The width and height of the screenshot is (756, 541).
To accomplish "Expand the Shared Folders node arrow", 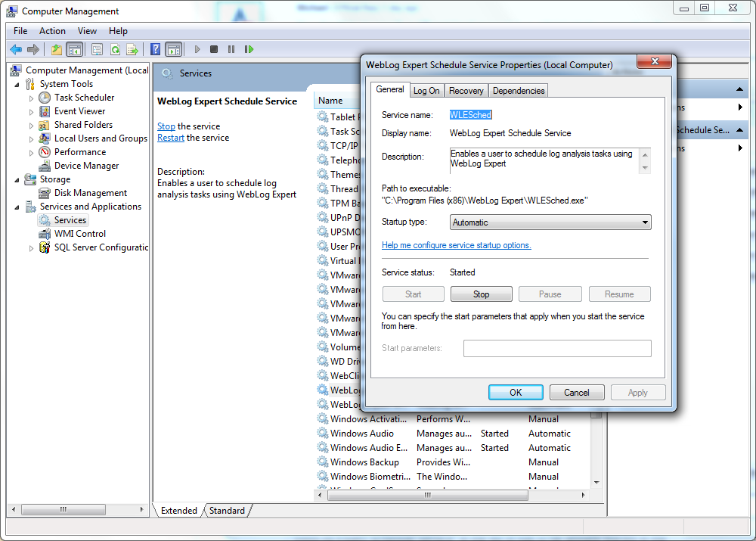I will coord(31,125).
